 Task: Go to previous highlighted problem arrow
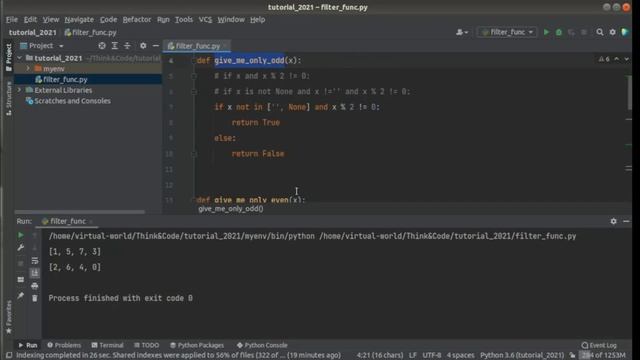click(x=616, y=59)
